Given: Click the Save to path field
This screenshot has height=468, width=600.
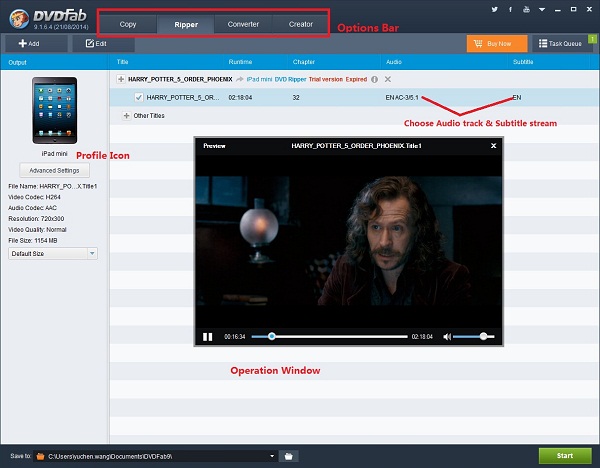Looking at the screenshot, I should [x=155, y=456].
